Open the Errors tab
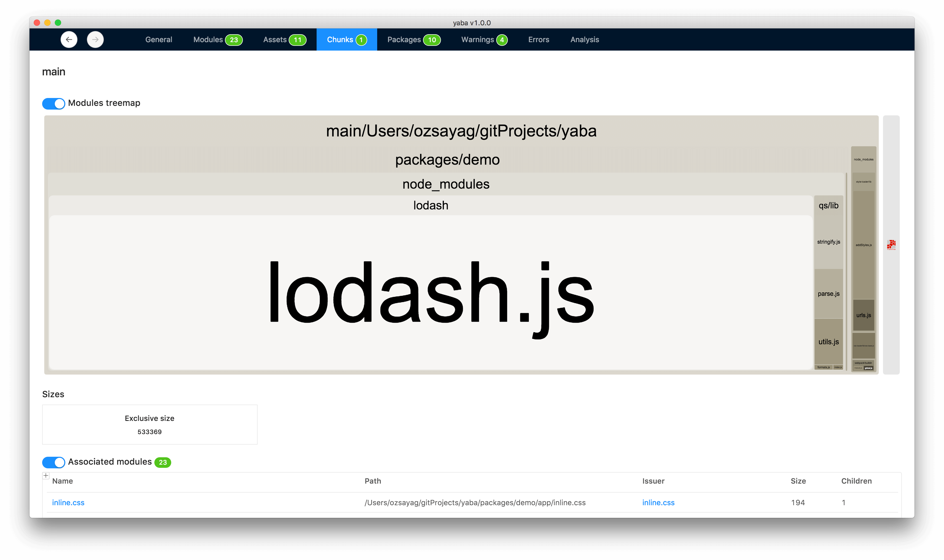This screenshot has height=560, width=944. (x=538, y=40)
